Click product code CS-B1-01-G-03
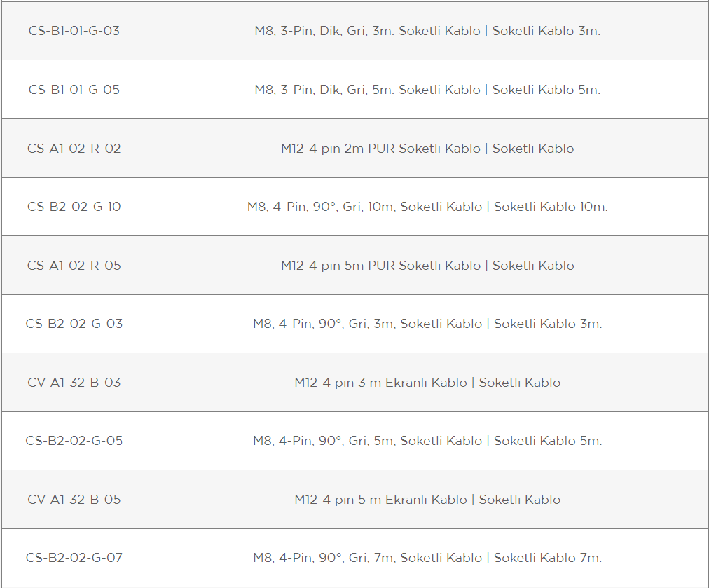The height and width of the screenshot is (588, 709). (74, 31)
